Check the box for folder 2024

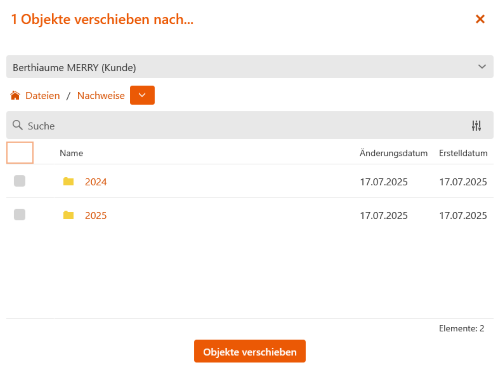click(x=19, y=181)
